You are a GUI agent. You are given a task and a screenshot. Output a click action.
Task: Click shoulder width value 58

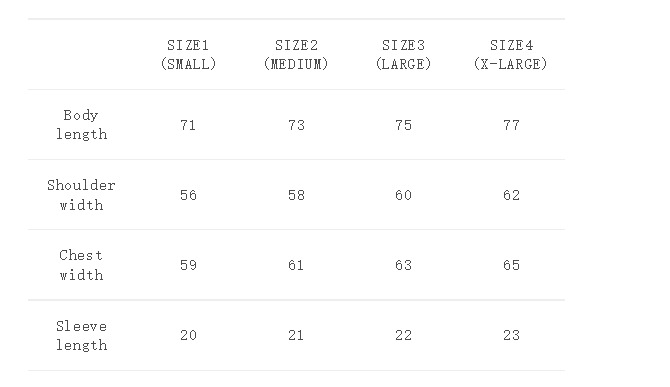coord(296,195)
